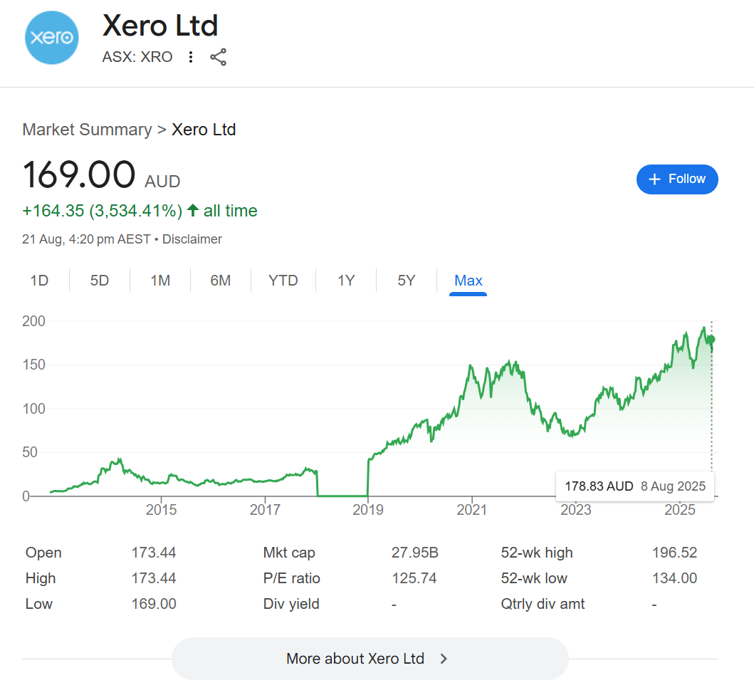Image resolution: width=754 pixels, height=700 pixels.
Task: Click the share icon next to ASX: XRO
Action: [x=219, y=57]
